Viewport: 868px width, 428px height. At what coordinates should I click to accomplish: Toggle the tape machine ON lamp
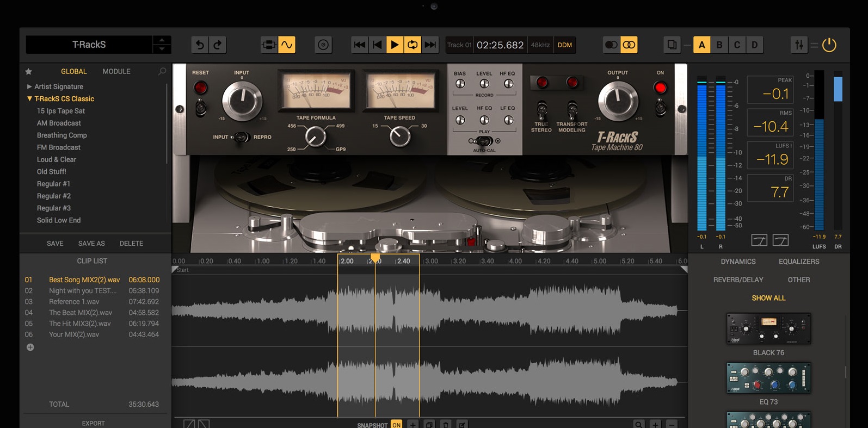660,88
